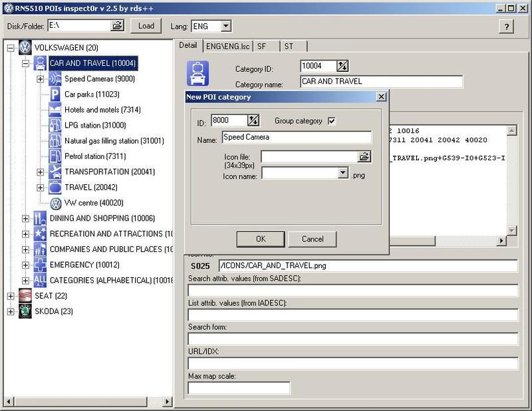Expand the TRANSPORTATION node

point(40,172)
